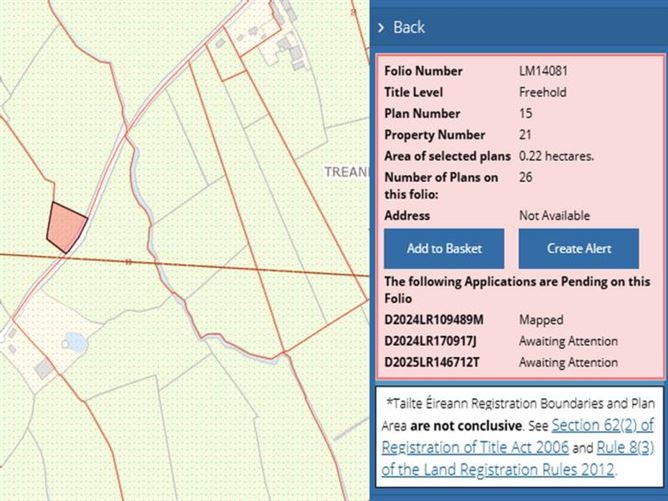
Task: Click the Plan Number field label
Action: [422, 113]
